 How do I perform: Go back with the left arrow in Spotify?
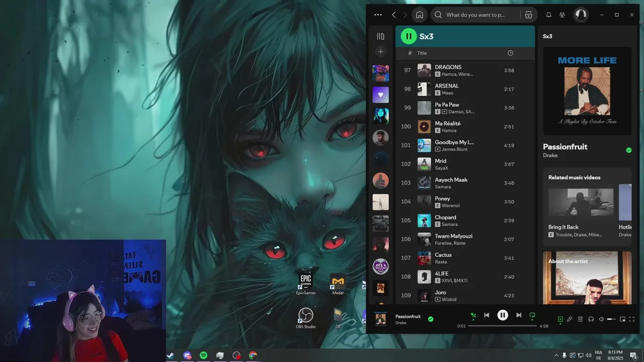click(394, 15)
